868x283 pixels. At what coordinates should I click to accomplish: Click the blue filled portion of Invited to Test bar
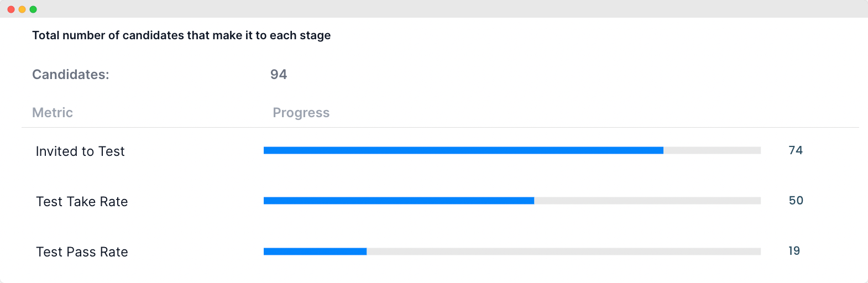tap(463, 150)
